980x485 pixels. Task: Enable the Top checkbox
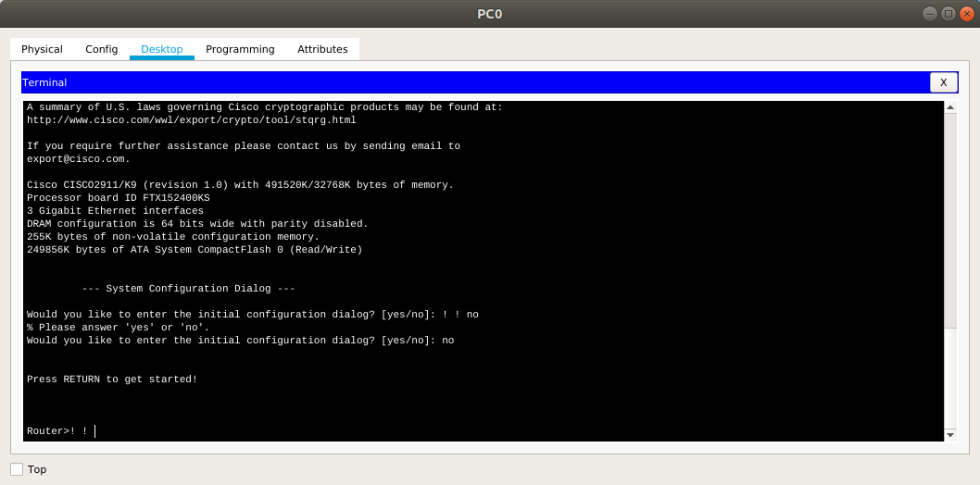click(x=17, y=469)
